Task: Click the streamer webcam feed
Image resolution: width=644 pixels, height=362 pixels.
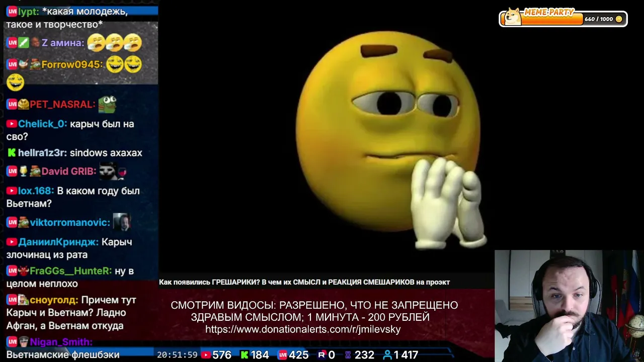Action: (569, 306)
